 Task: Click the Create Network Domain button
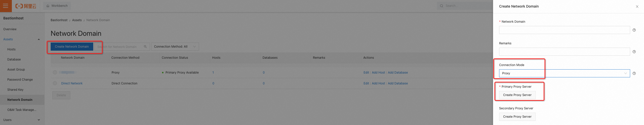click(72, 47)
